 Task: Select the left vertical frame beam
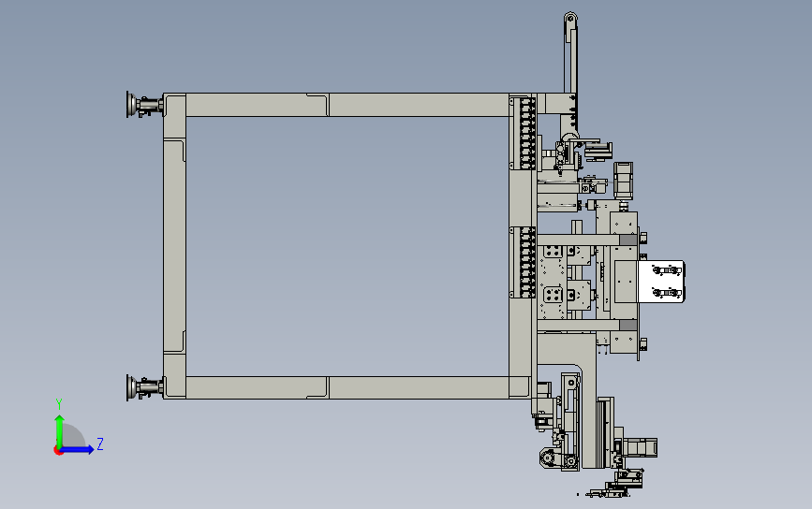click(x=174, y=246)
